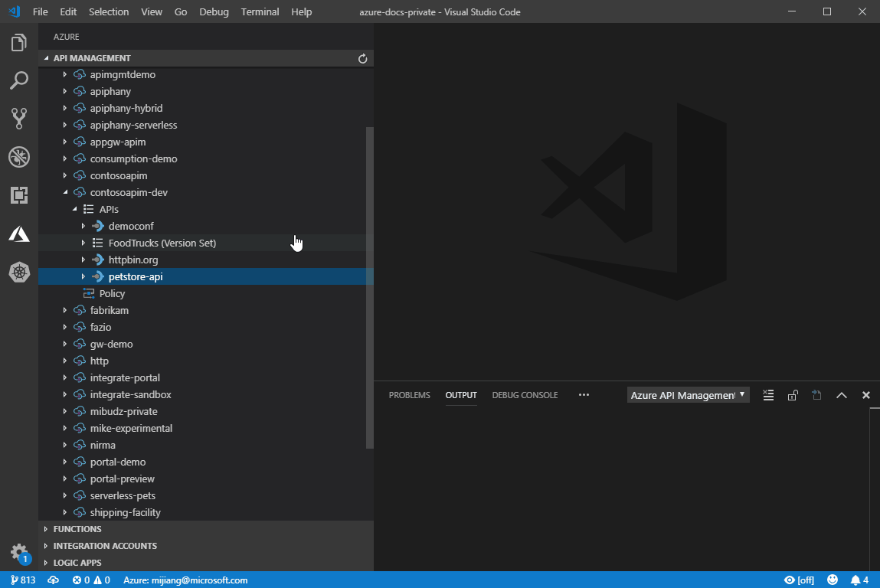Click the Policy item icon

tap(89, 293)
